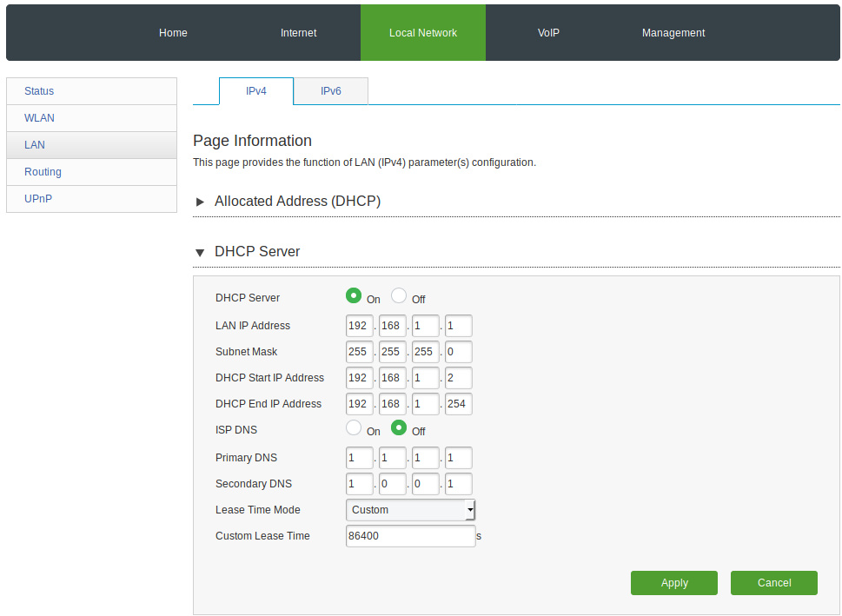Navigate to the Internet section
This screenshot has width=842, height=616.
(x=298, y=32)
